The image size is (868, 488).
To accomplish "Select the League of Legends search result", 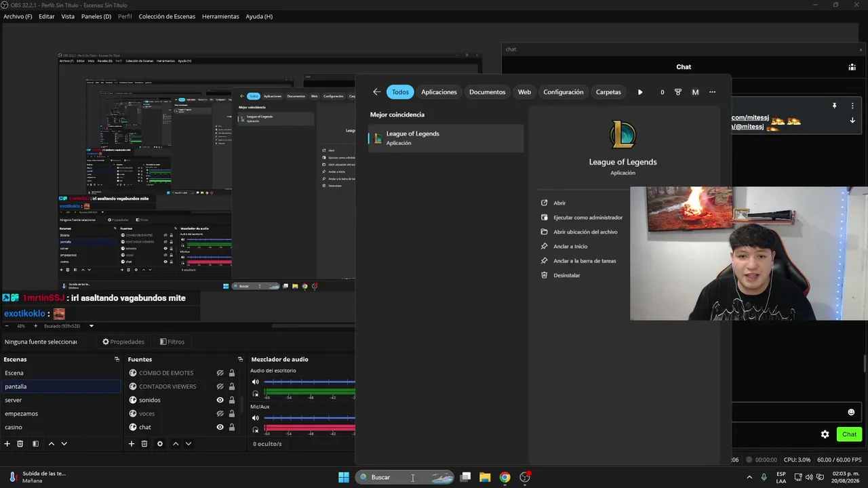I will point(446,138).
